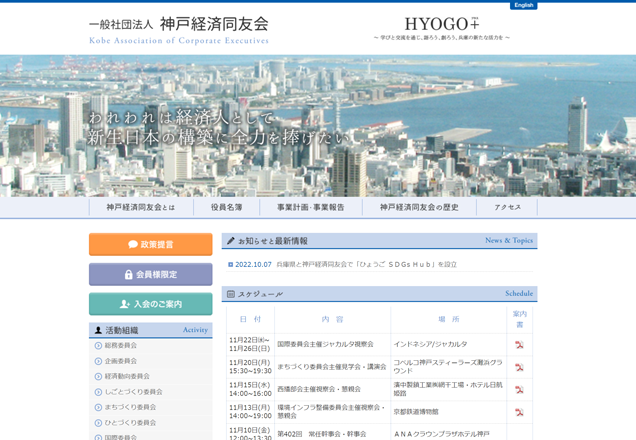This screenshot has height=440, width=636.
Task: Open the 神戸経済同友会とは menu item
Action: 141,207
